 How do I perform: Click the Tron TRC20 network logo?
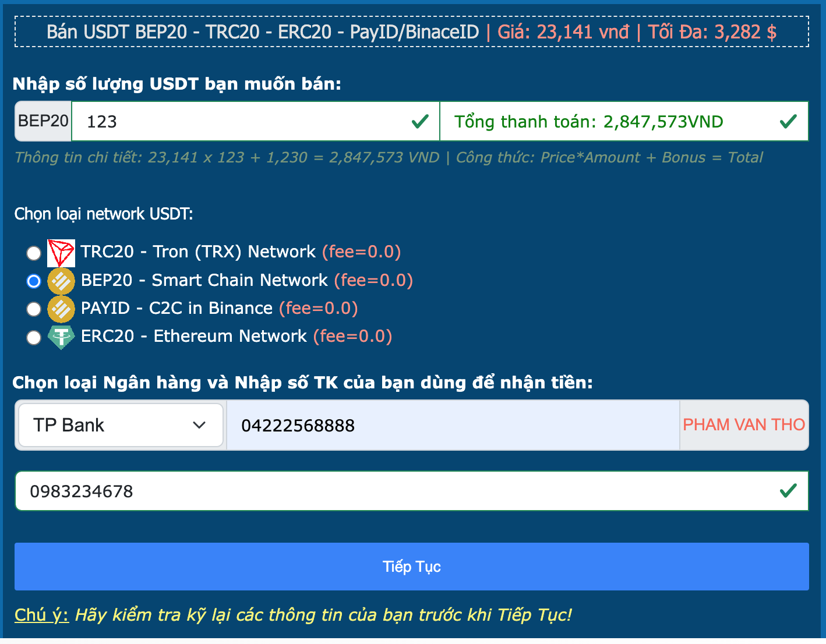pos(61,253)
